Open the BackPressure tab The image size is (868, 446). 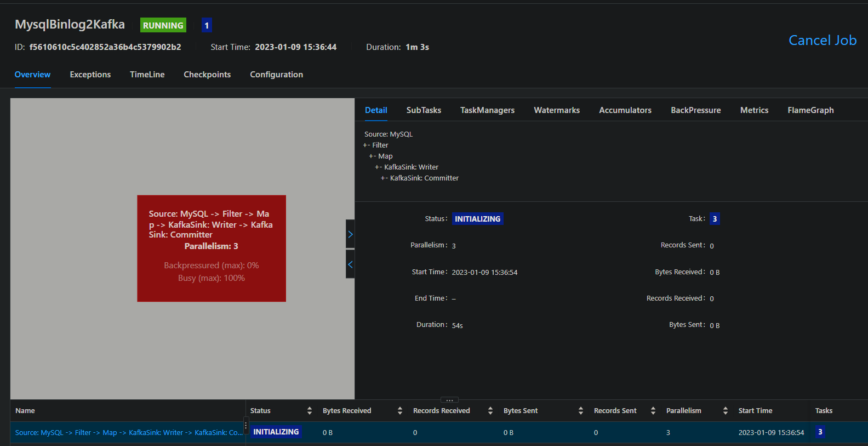696,110
